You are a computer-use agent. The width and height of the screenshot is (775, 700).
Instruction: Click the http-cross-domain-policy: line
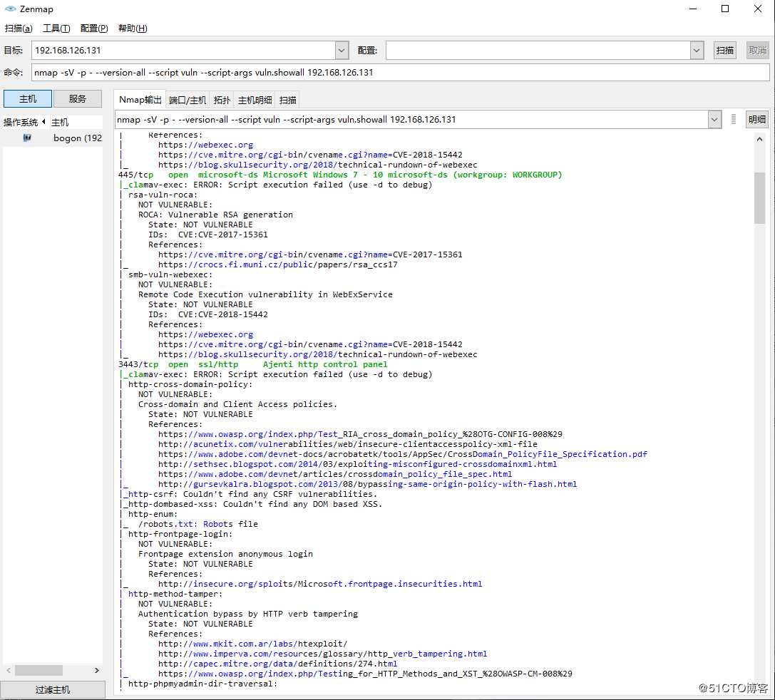[x=190, y=384]
